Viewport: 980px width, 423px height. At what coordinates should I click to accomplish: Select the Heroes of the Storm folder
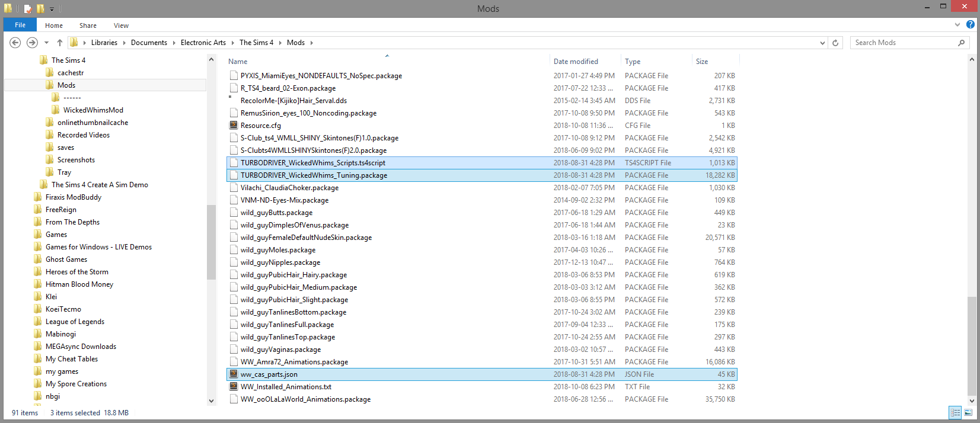[77, 272]
